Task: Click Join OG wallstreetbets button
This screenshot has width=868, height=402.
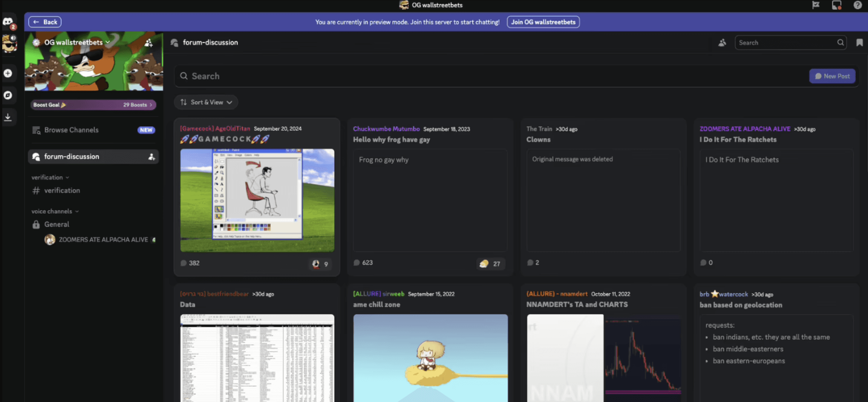Action: tap(543, 22)
